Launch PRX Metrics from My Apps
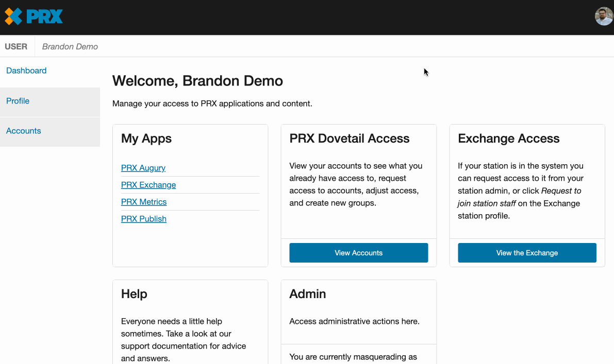The image size is (614, 364). [144, 202]
